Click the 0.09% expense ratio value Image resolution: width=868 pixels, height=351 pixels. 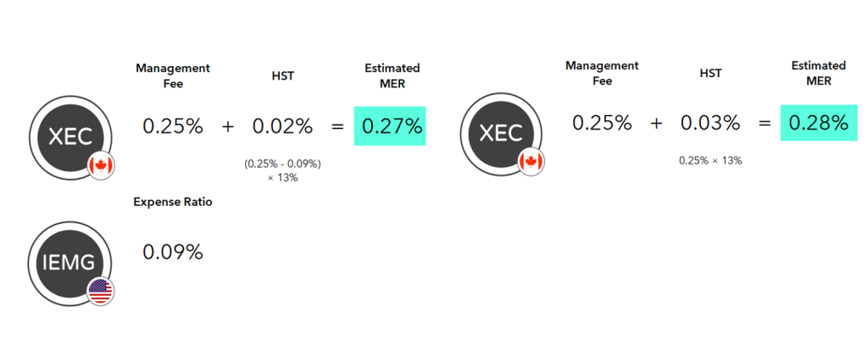pos(172,252)
